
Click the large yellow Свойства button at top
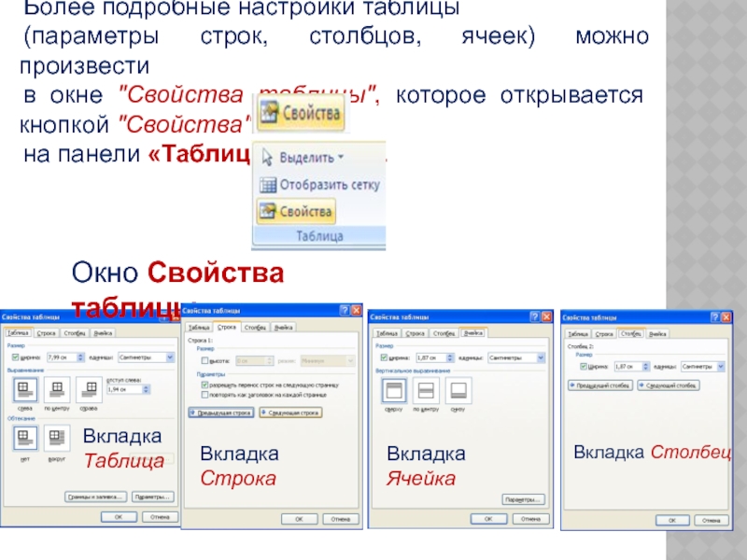tap(301, 113)
